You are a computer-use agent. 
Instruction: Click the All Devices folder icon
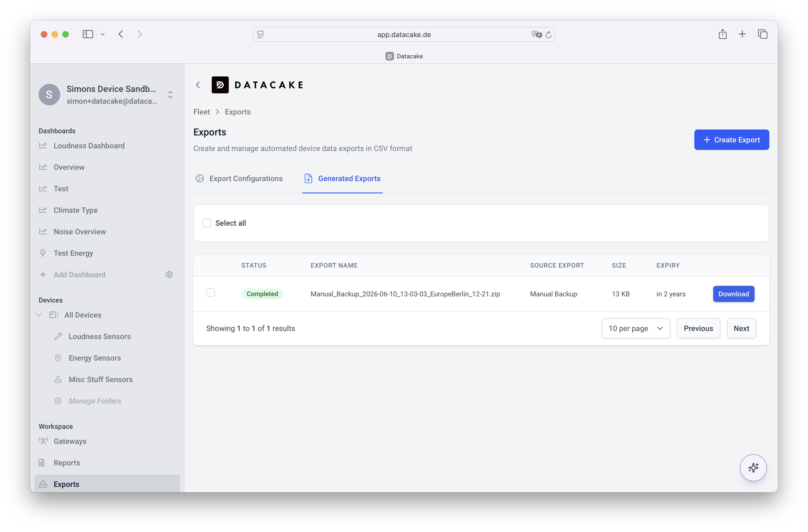pos(54,315)
